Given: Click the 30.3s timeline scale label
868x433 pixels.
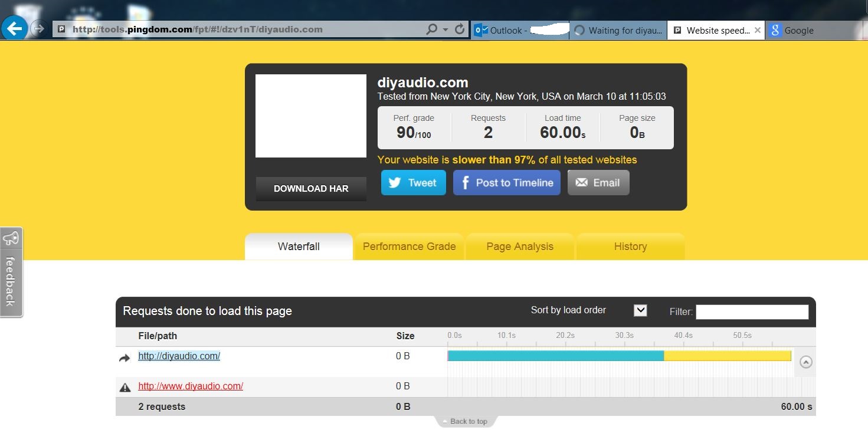Looking at the screenshot, I should (x=624, y=335).
